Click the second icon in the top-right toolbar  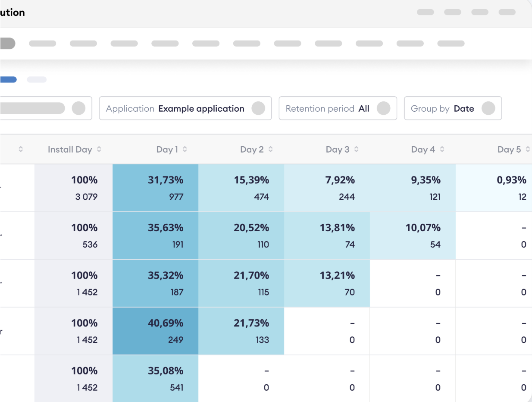pyautogui.click(x=452, y=12)
